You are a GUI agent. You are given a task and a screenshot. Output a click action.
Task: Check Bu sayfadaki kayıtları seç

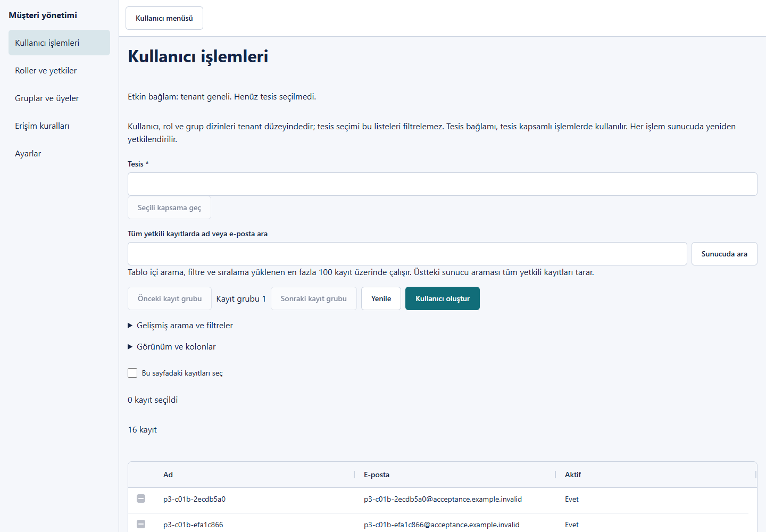[132, 373]
